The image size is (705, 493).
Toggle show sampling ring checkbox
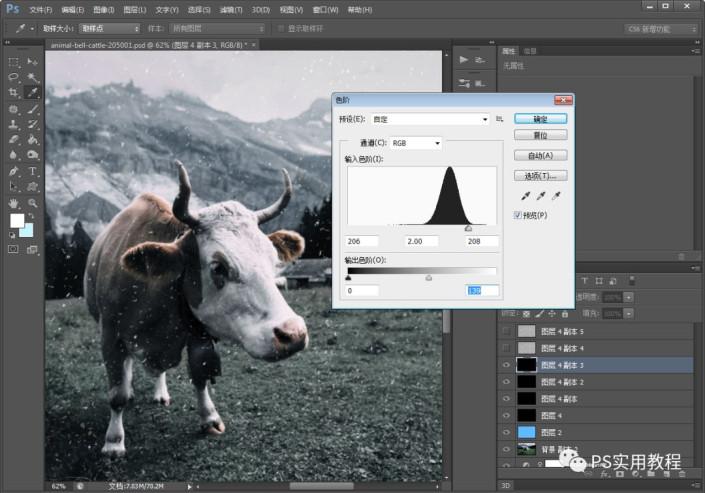[x=281, y=29]
